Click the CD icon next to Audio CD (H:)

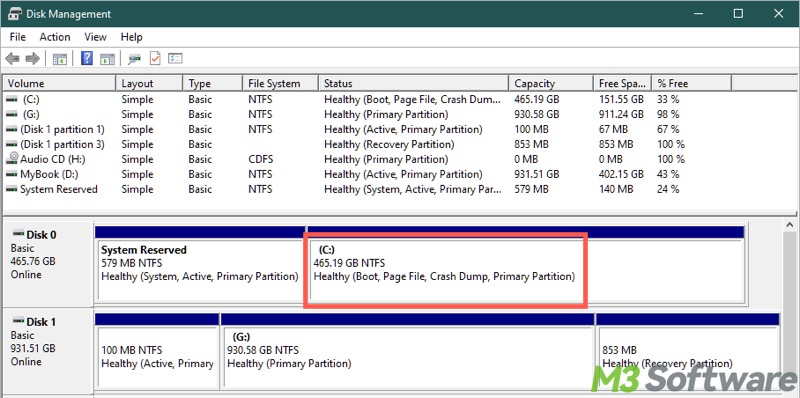point(12,159)
